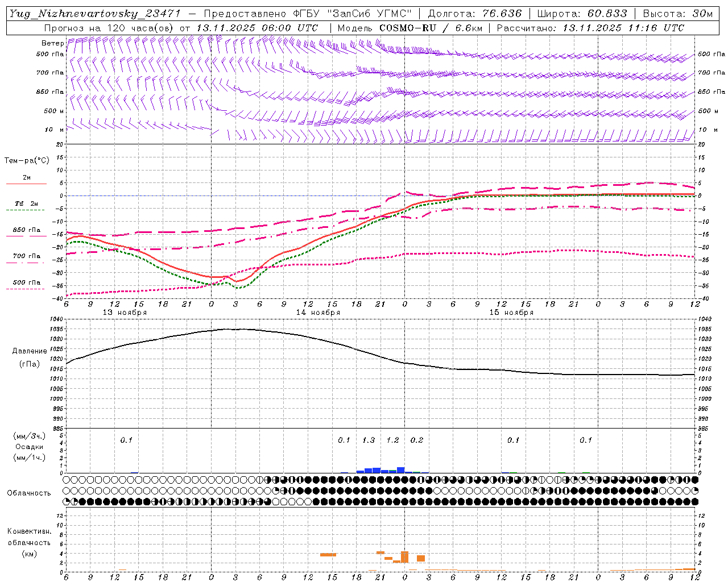
Task: Click the Td 2м dewpoint legend entry
Action: [26, 204]
